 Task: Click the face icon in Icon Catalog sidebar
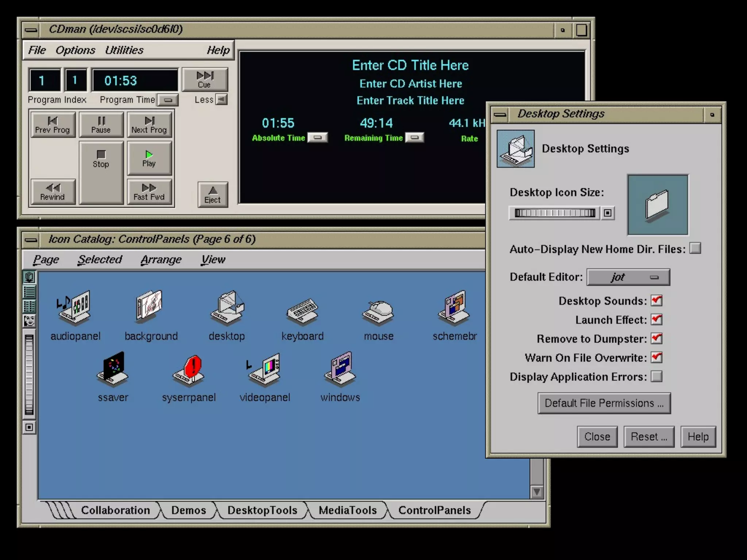click(x=29, y=321)
